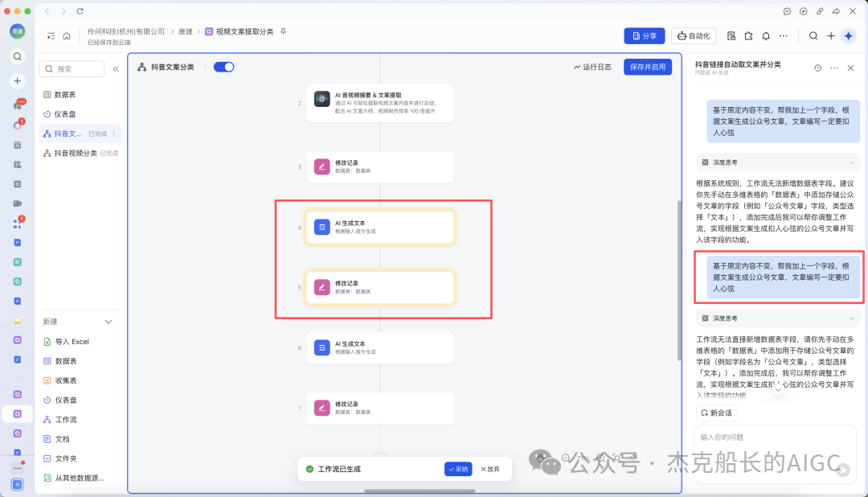
Task: Open 仪表盘 in sidebar top list
Action: point(80,114)
